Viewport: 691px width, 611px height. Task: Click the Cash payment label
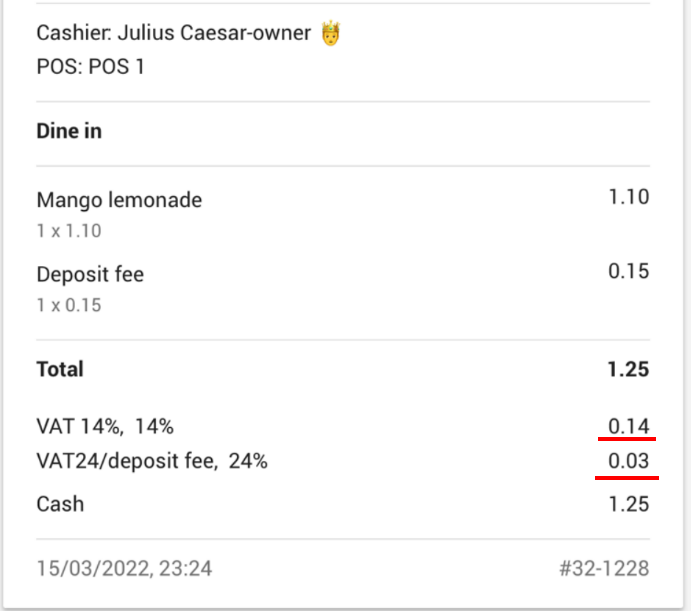60,504
